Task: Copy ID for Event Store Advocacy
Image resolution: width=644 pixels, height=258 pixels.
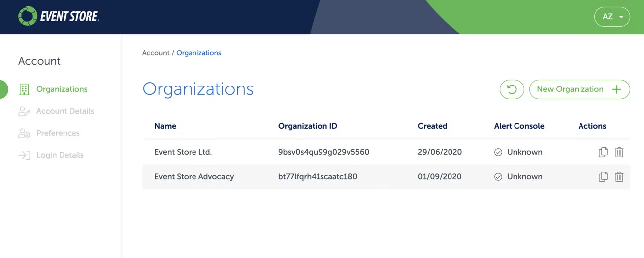Action: click(603, 177)
